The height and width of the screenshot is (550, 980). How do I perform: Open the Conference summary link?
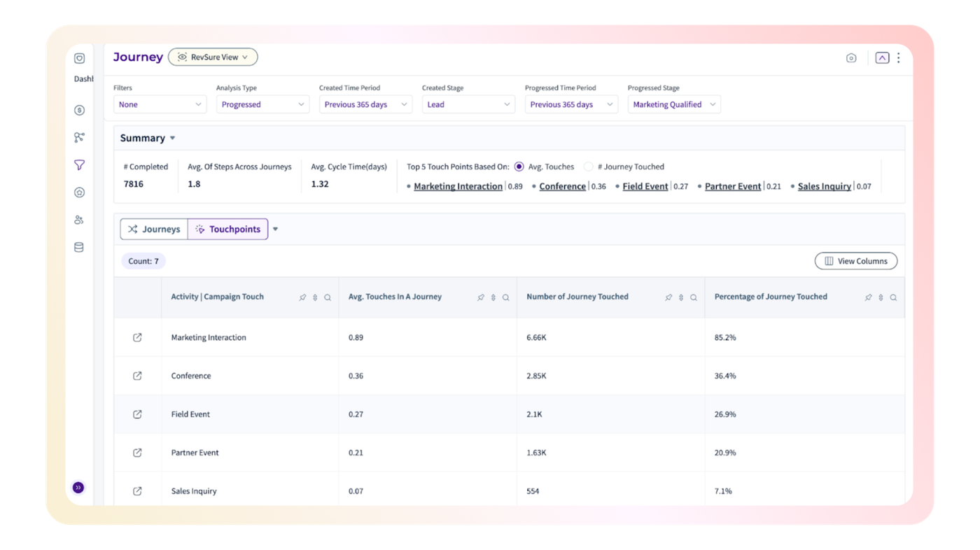(x=562, y=186)
